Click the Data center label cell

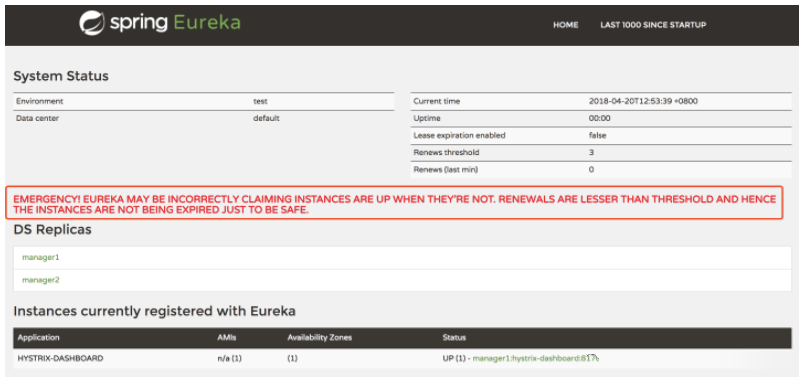(37, 118)
